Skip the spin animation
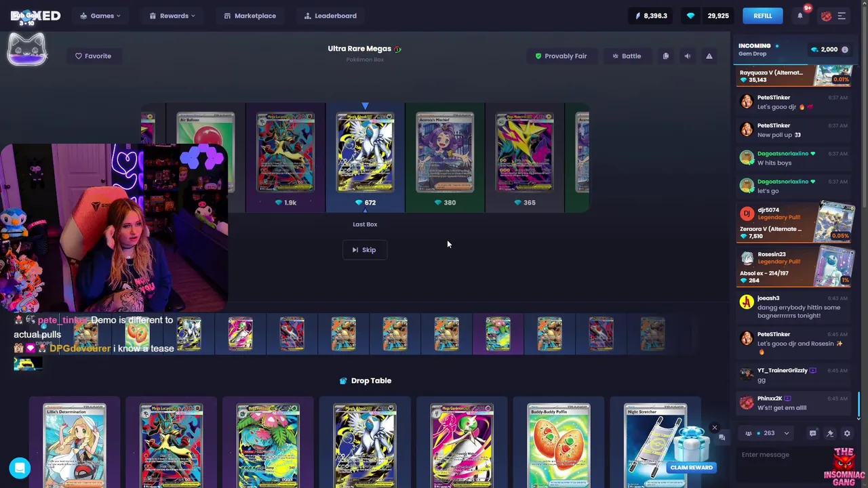This screenshot has width=868, height=488. point(364,250)
